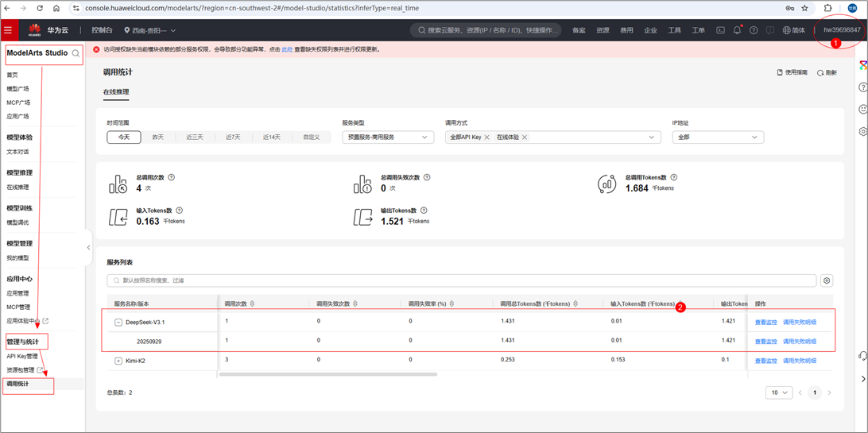Click 查看监控 for 20250929 row
This screenshot has height=433, width=868.
click(x=765, y=341)
